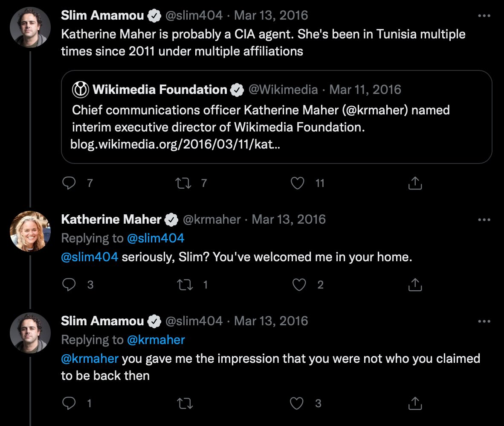
Task: Share the first tweet by Slim Amamou
Action: [415, 183]
